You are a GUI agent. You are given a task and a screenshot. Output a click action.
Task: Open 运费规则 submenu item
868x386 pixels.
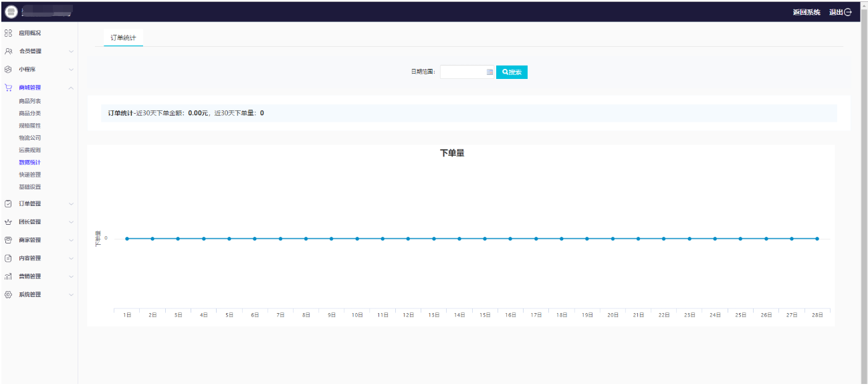(x=29, y=150)
